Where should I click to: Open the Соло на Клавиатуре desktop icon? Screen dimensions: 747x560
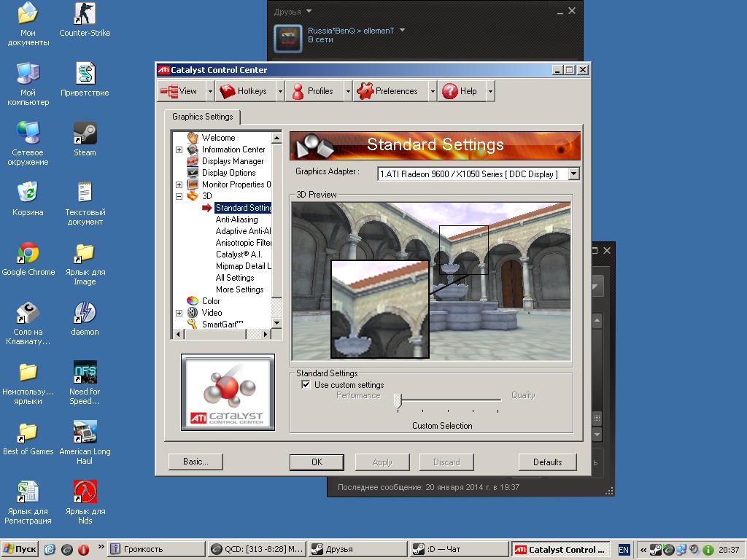[28, 323]
